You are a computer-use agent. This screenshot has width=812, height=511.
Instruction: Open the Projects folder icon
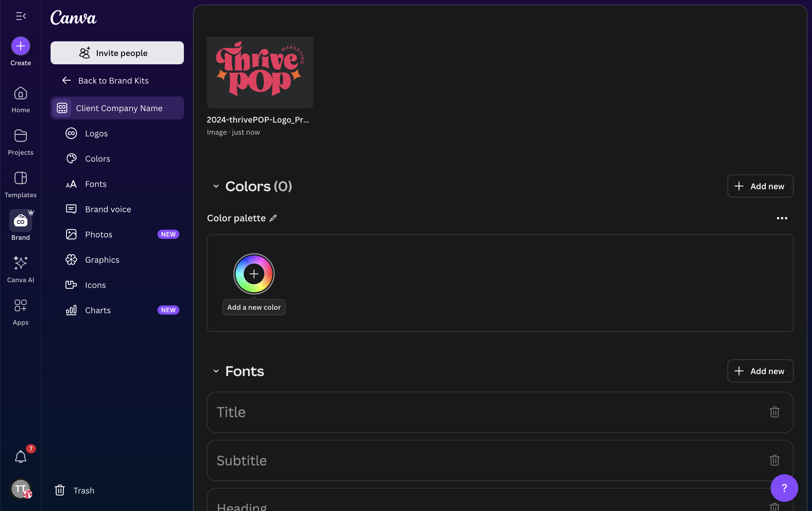pyautogui.click(x=21, y=136)
